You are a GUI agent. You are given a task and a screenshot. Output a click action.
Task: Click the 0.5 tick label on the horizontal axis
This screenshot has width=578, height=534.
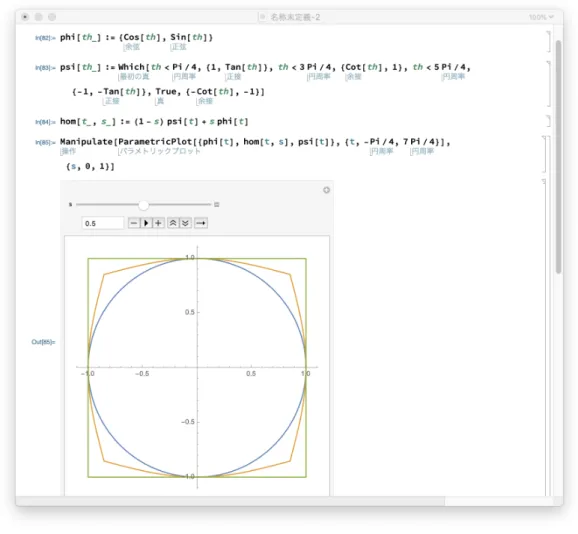(x=251, y=374)
